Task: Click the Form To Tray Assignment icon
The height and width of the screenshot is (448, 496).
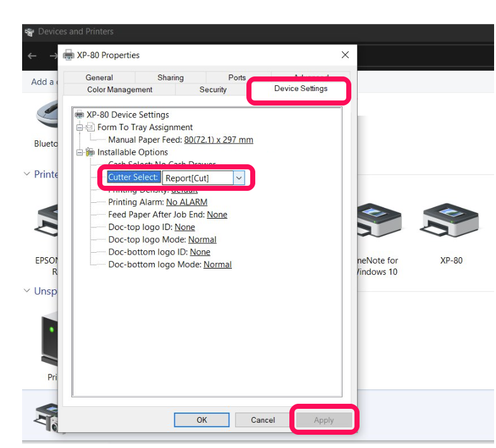Action: coord(90,127)
